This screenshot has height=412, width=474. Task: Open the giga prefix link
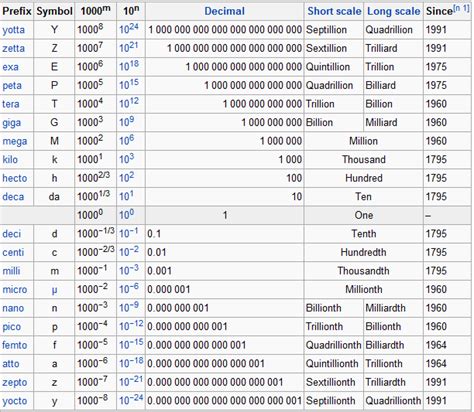pos(12,123)
